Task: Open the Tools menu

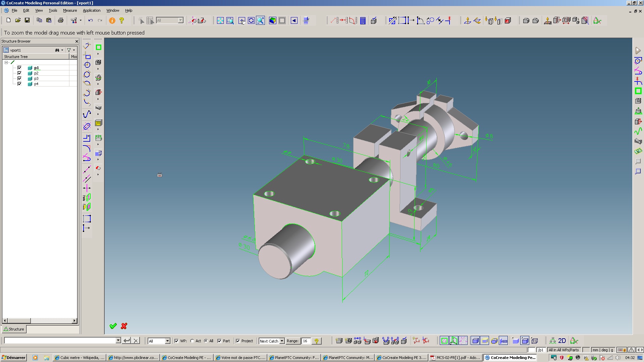Action: [x=53, y=10]
